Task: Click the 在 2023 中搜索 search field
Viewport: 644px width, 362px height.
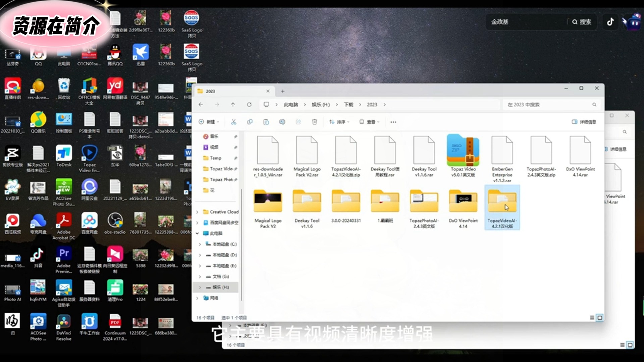Action: point(552,105)
